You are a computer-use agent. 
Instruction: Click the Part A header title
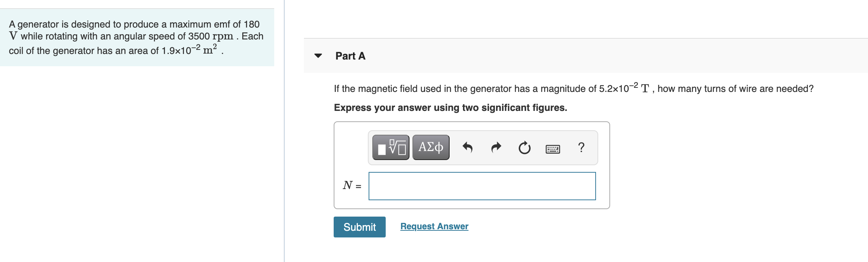pyautogui.click(x=350, y=56)
